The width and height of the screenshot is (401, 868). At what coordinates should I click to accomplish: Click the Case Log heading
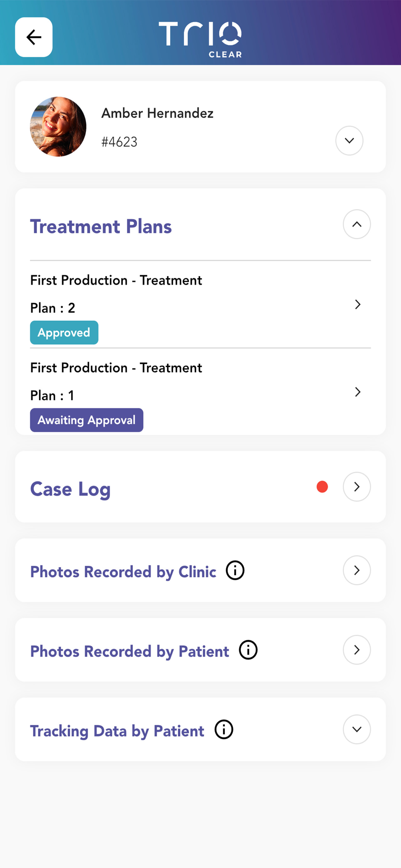70,489
